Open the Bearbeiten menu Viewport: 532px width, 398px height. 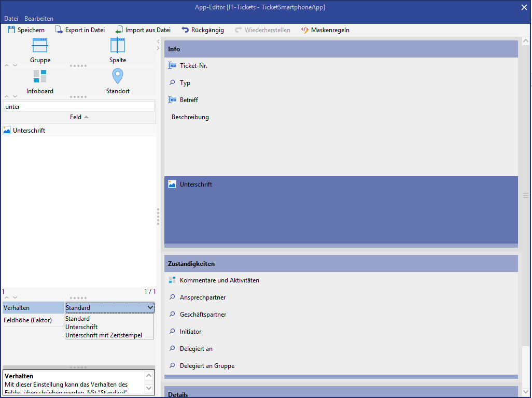tap(39, 19)
